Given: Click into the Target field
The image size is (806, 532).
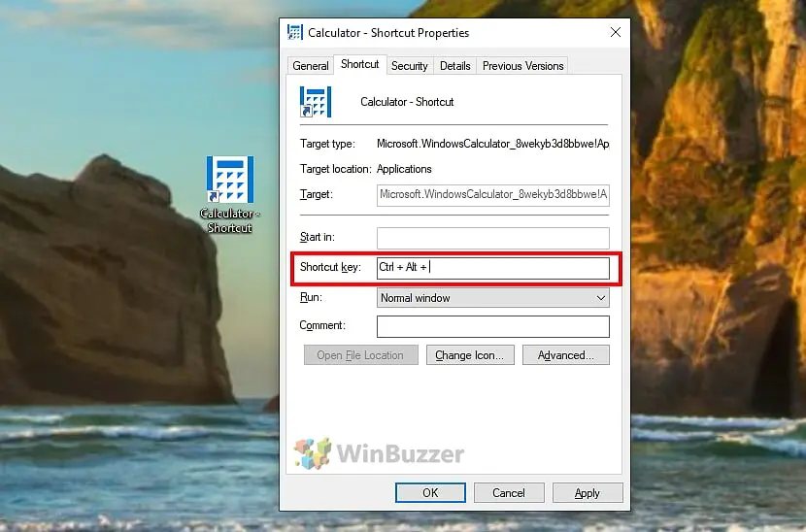Looking at the screenshot, I should pos(493,195).
